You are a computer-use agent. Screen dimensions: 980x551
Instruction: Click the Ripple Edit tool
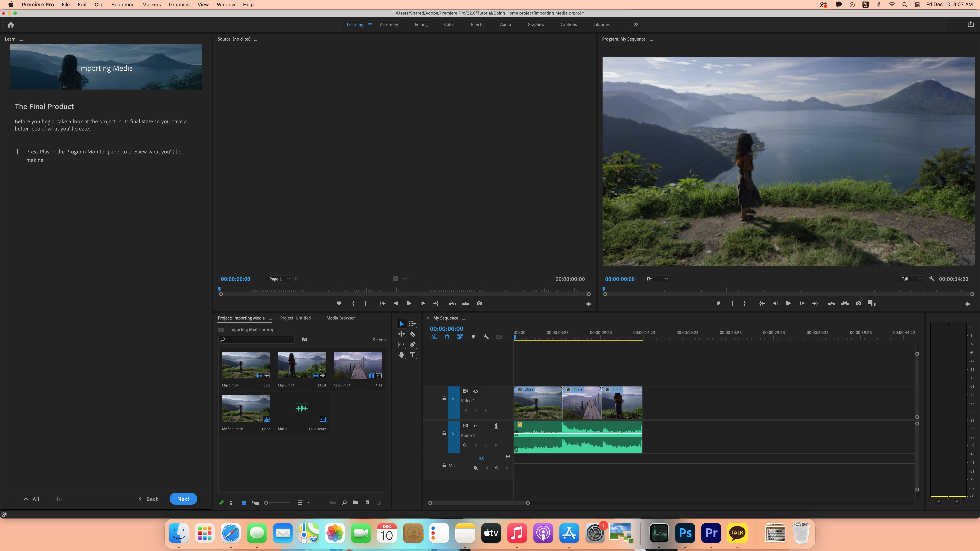[401, 334]
